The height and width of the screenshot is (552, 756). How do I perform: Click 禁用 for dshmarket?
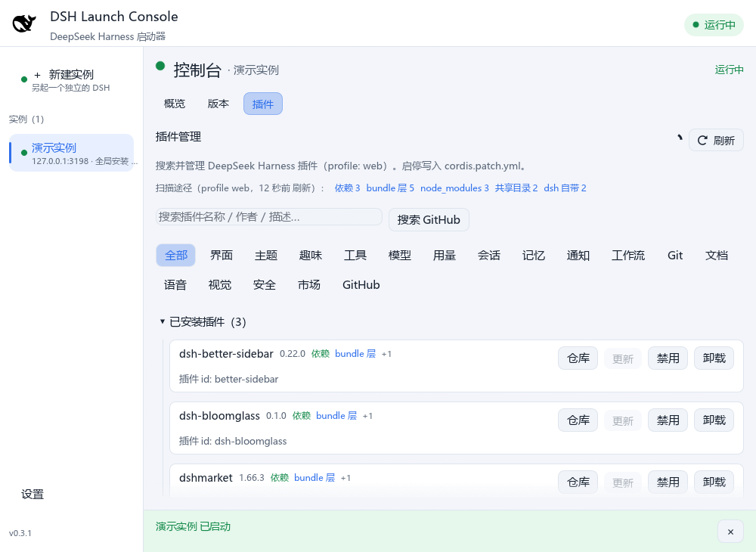[x=668, y=482]
